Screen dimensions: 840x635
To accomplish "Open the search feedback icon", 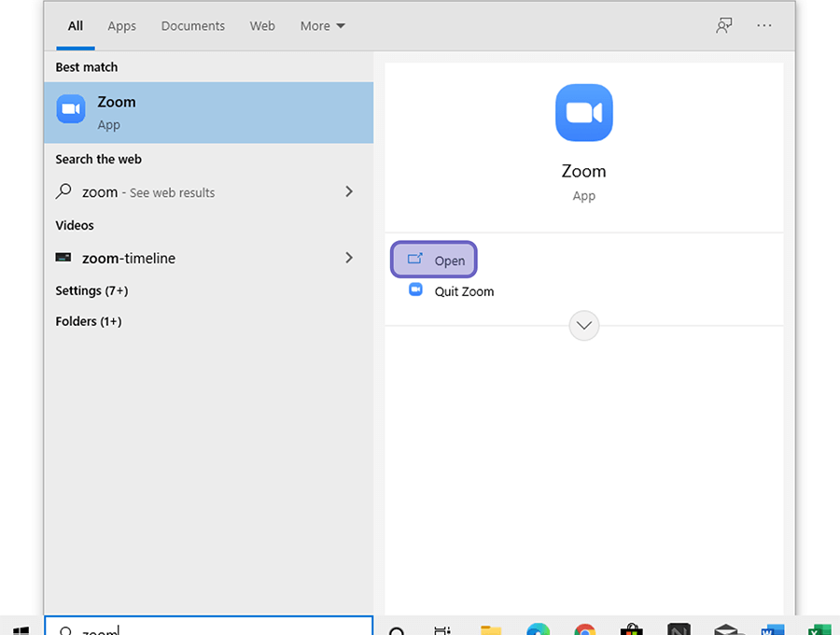I will point(723,25).
